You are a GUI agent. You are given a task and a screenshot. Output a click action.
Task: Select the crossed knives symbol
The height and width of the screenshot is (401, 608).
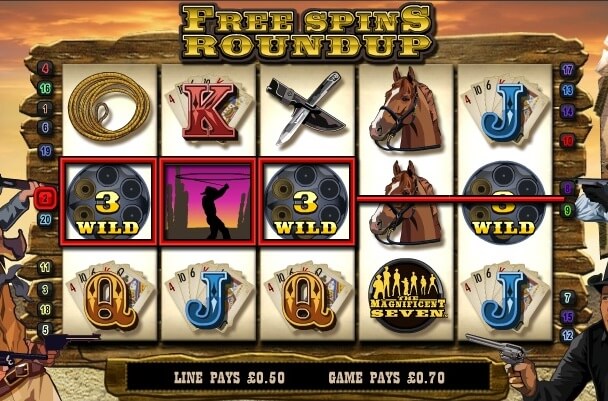click(306, 108)
